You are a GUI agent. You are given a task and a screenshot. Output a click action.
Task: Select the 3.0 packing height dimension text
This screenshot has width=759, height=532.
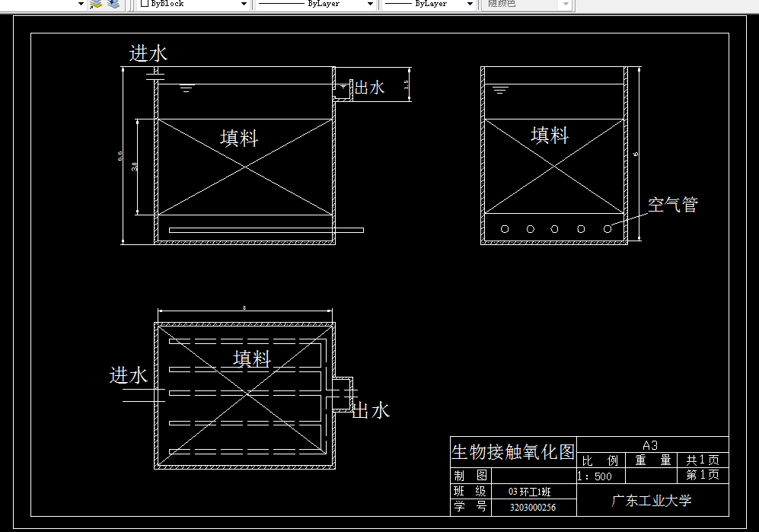pyautogui.click(x=135, y=167)
